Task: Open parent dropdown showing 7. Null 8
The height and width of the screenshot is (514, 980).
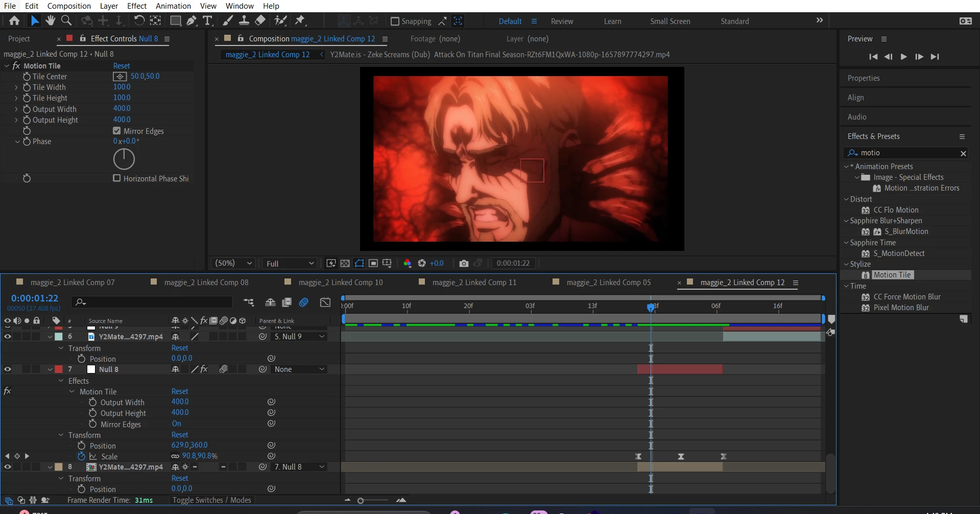Action: [x=299, y=467]
